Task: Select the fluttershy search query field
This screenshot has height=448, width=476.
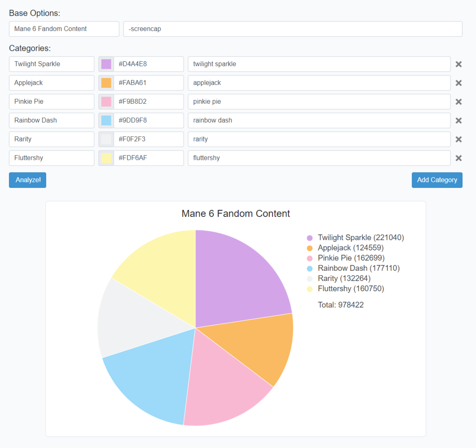Action: (320, 158)
